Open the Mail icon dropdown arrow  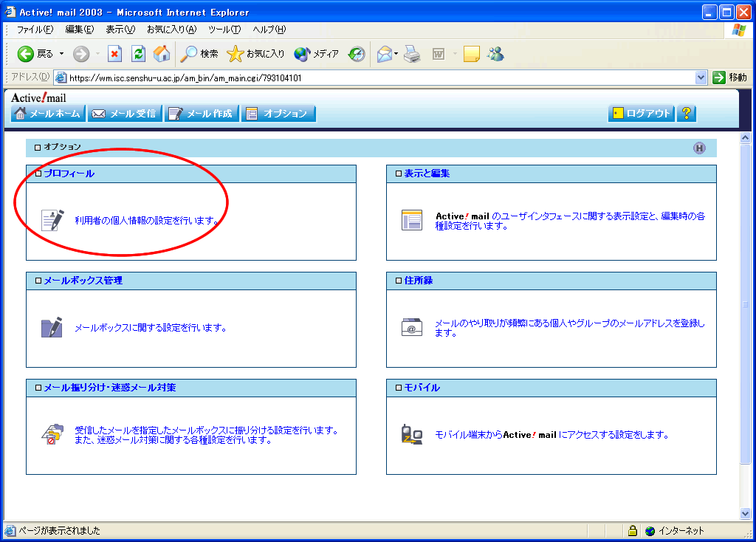[396, 54]
